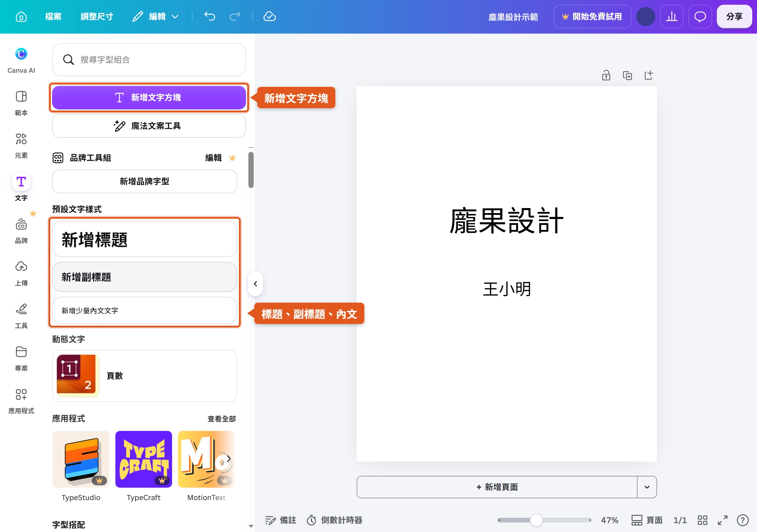Screen dimensions: 757x532
Task: Open the 檔案 menu
Action: click(54, 17)
